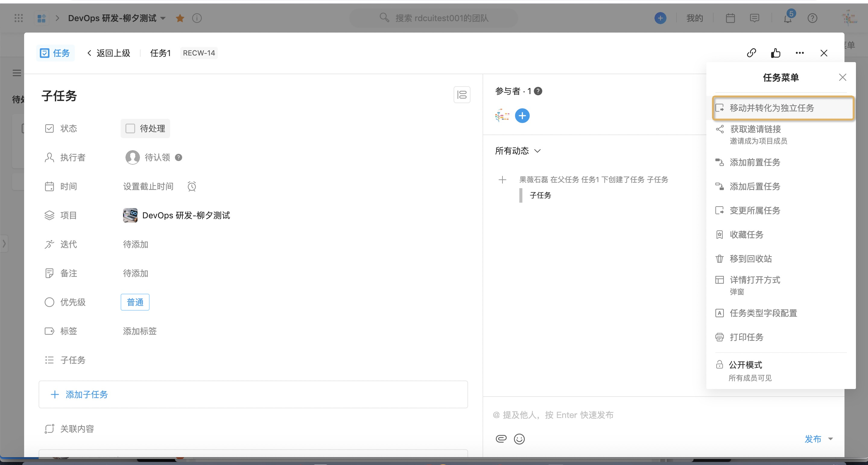
Task: Open the calendar icon in header
Action: click(730, 18)
